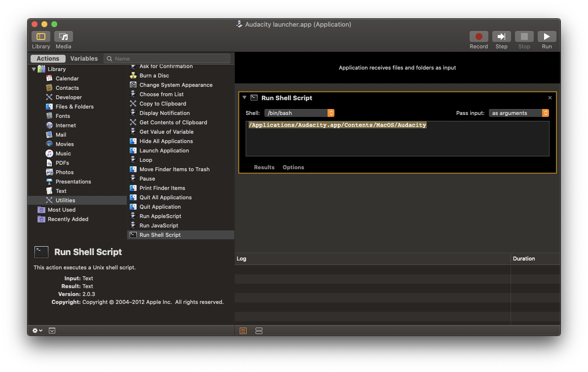
Task: Click the Log column header
Action: tap(372, 259)
